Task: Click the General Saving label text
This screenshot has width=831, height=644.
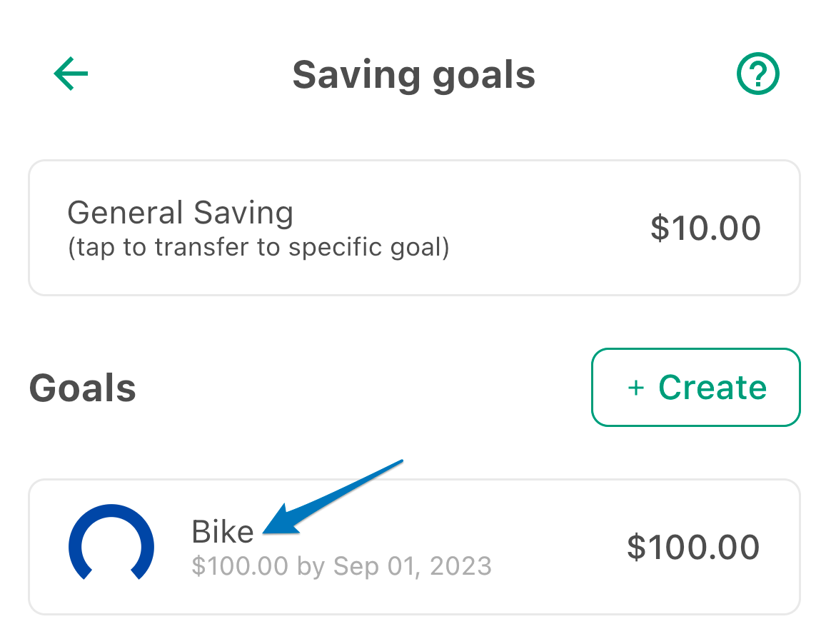Action: click(180, 213)
